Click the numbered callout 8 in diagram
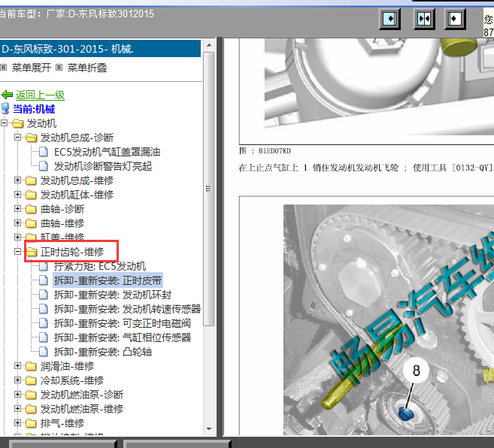This screenshot has height=448, width=494. 416,371
